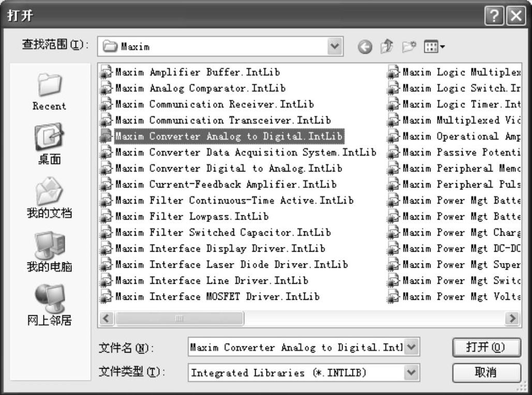Click the Maxim Converter Digital to Analog icon
This screenshot has height=395, width=532.
[x=106, y=168]
